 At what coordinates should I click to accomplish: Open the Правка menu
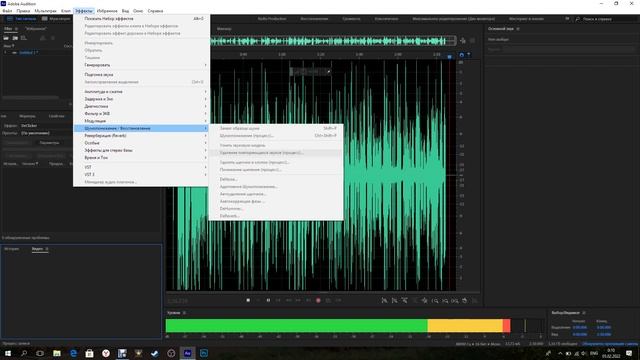point(23,11)
